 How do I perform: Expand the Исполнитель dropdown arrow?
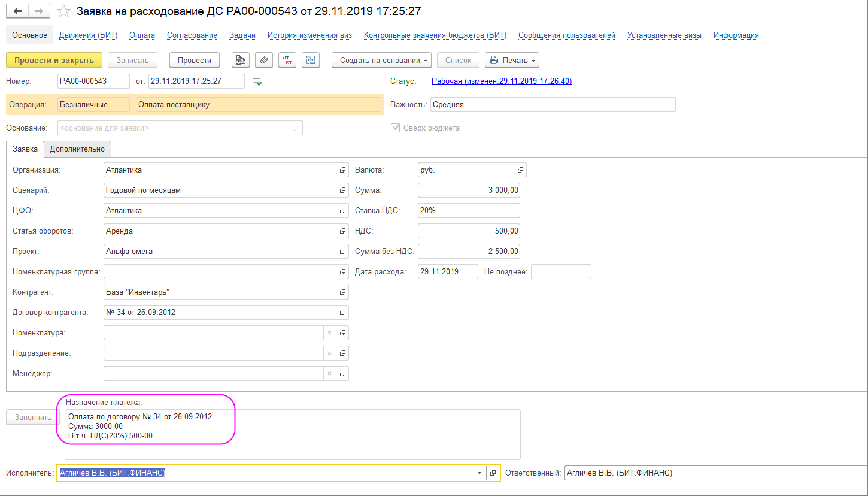click(479, 473)
